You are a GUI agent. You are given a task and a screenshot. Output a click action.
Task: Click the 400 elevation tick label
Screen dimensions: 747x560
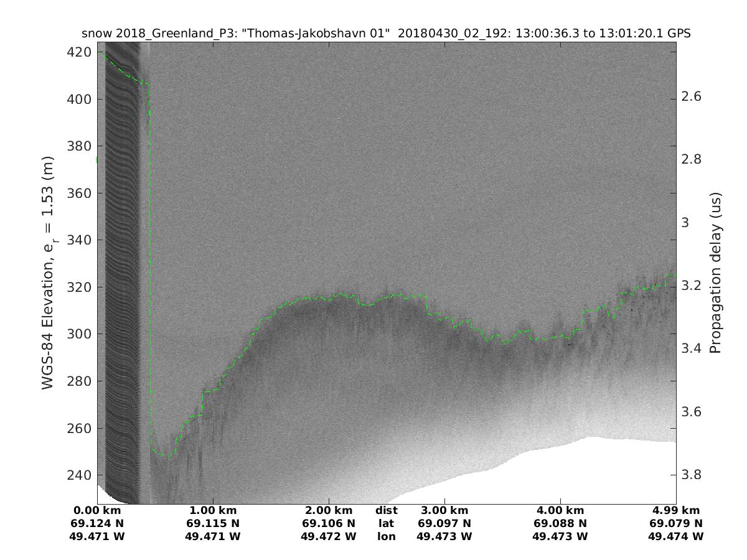coord(80,100)
